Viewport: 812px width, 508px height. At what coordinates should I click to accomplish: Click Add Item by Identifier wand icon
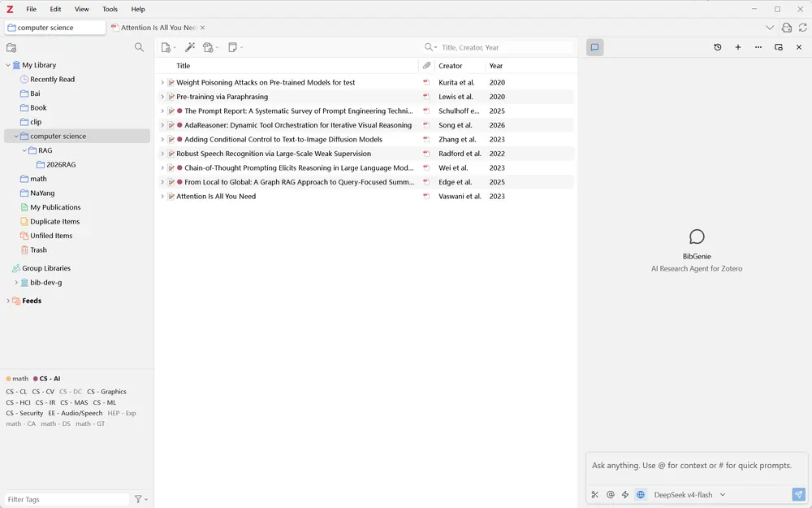(190, 47)
